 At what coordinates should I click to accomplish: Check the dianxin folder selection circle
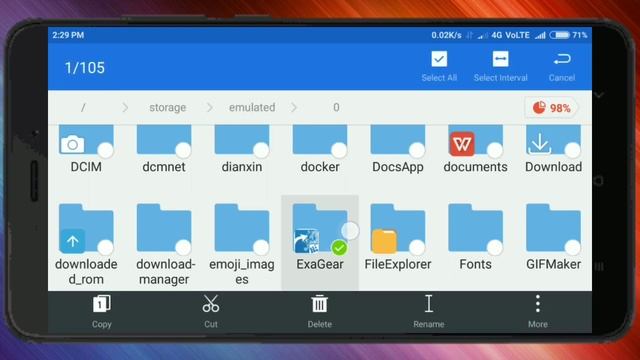[x=261, y=150]
